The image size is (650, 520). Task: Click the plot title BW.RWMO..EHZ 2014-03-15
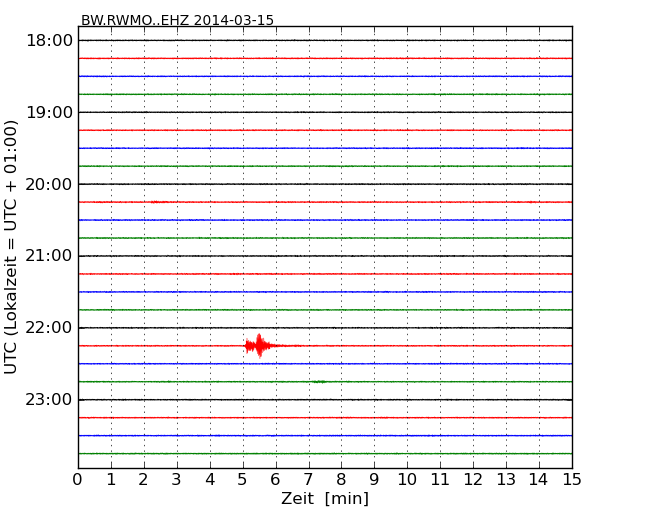coord(177,20)
